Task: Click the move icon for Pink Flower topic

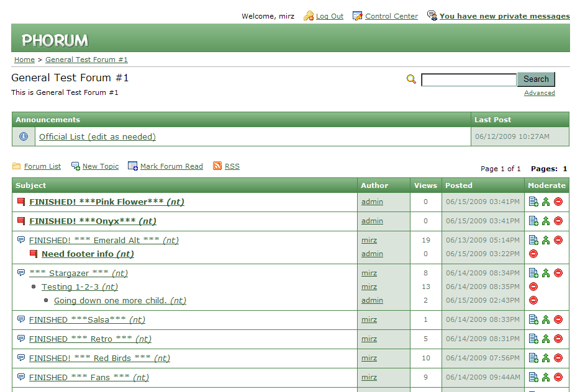Action: pos(533,202)
